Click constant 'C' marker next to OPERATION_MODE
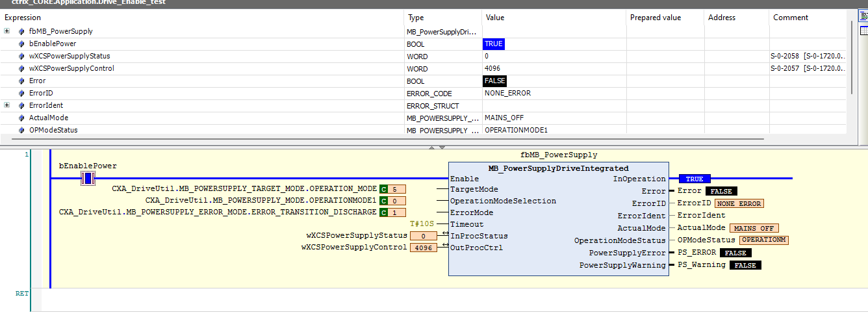This screenshot has width=868, height=332. (383, 189)
